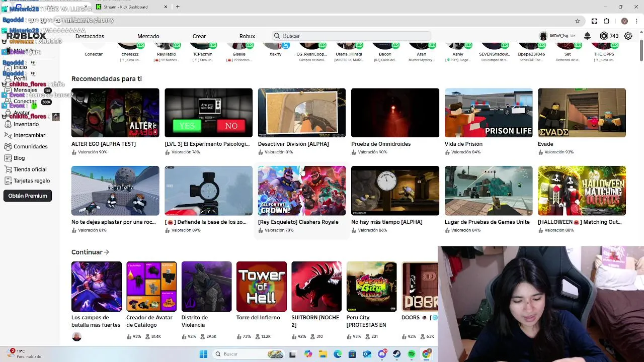Open No te dejes aplastar por una roca thumbnail

point(115,191)
